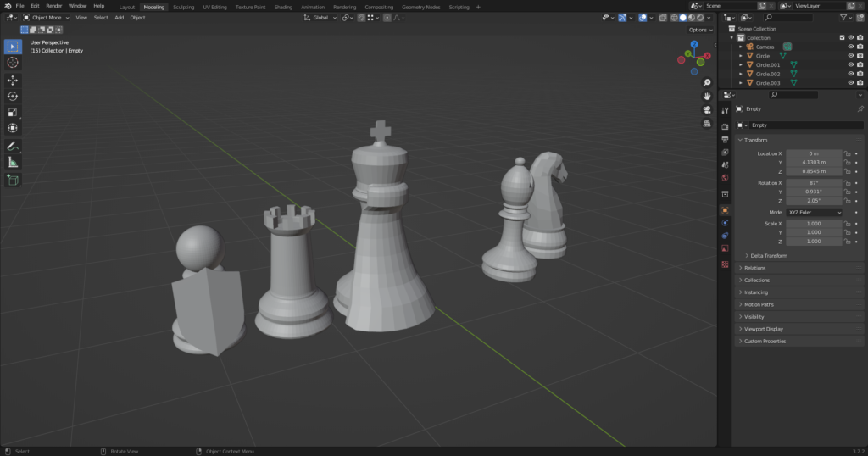This screenshot has width=868, height=456.
Task: Hide Camera in viewport via eye icon
Action: (x=851, y=47)
